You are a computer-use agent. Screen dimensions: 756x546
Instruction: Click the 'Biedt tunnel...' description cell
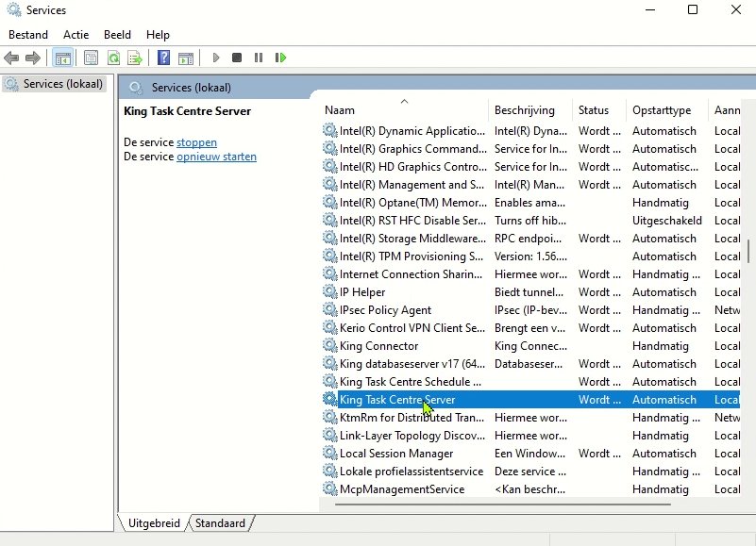click(x=529, y=291)
